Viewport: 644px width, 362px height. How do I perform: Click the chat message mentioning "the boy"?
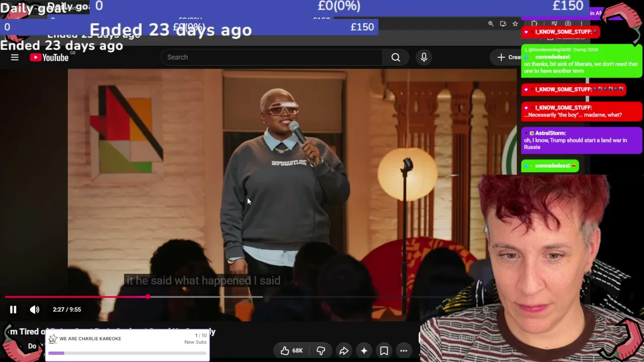tap(582, 112)
